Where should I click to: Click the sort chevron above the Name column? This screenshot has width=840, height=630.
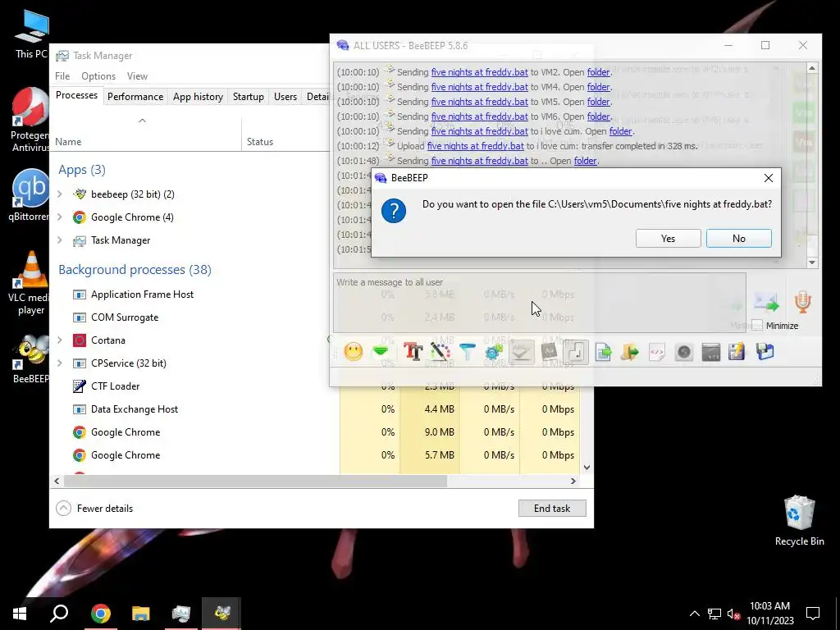click(x=142, y=121)
